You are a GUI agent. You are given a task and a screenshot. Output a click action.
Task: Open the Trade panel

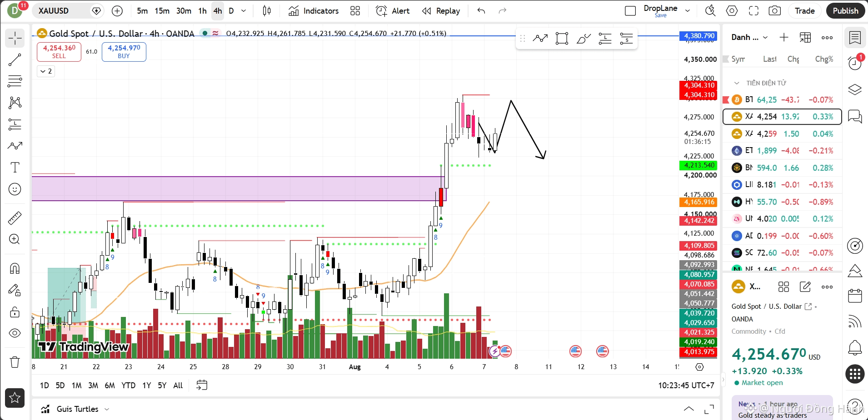[804, 11]
